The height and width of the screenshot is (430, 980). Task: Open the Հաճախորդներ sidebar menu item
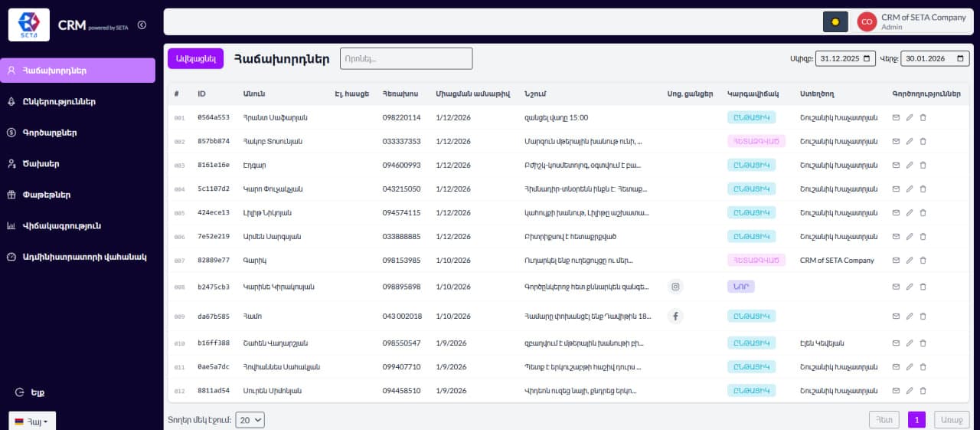[x=77, y=71]
